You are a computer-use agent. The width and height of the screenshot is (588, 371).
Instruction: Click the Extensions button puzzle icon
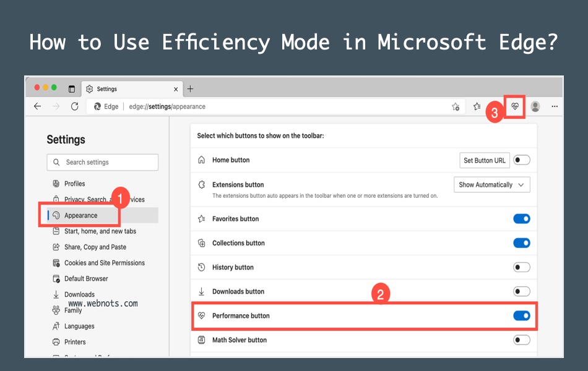(201, 184)
